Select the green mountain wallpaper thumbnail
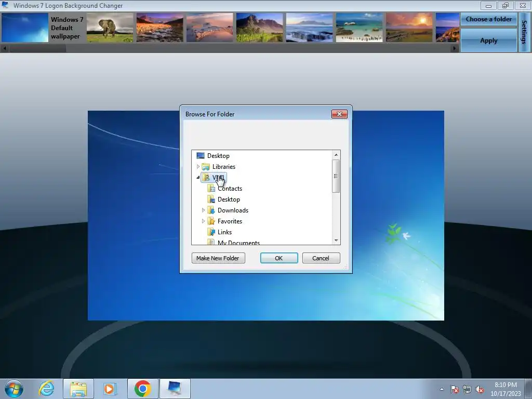 [x=260, y=28]
